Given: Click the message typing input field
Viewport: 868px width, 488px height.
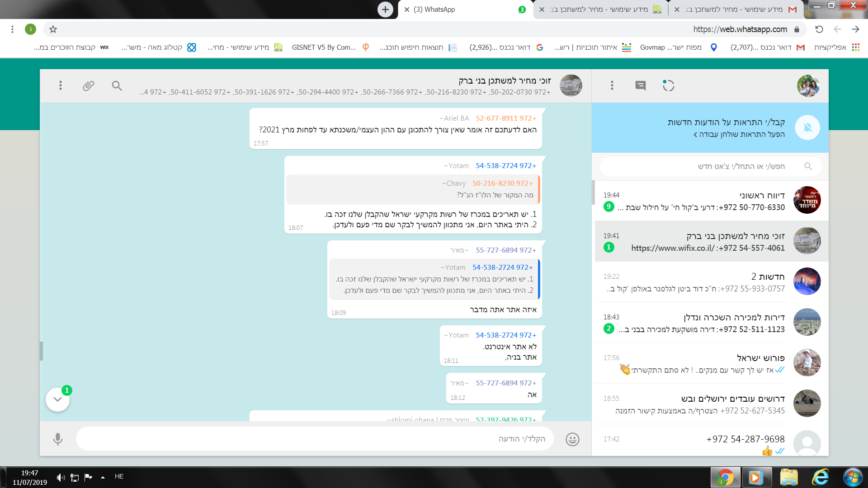Looking at the screenshot, I should click(315, 439).
